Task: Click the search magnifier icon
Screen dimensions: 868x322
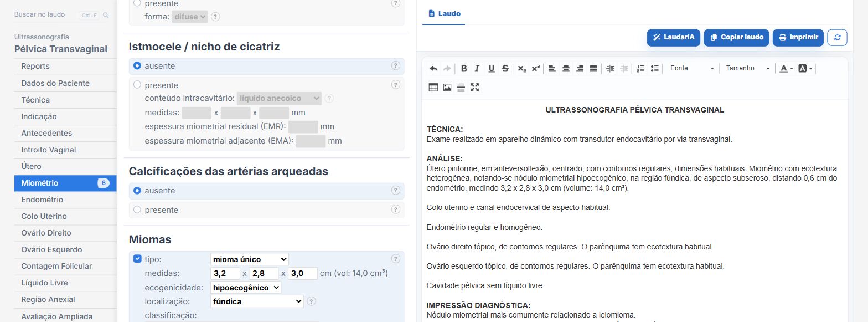Action: click(106, 15)
